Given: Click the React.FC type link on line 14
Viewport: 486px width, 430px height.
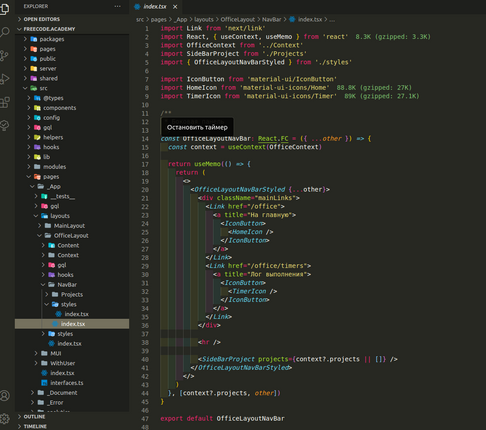Looking at the screenshot, I should [273, 139].
